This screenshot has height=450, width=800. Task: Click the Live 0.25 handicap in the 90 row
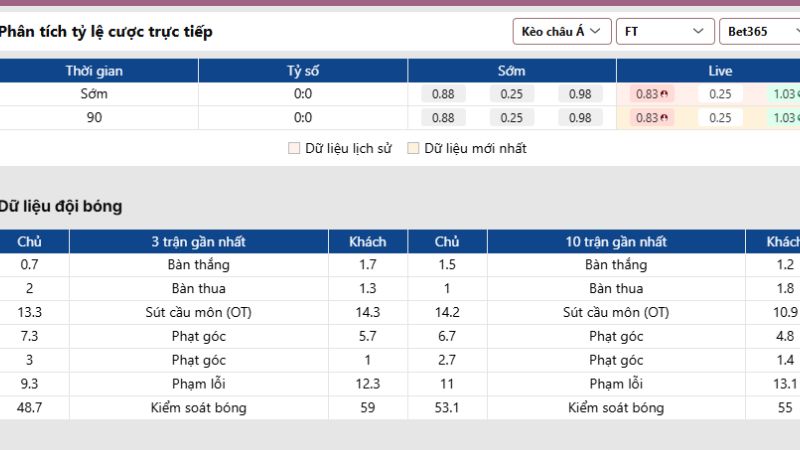coord(720,117)
